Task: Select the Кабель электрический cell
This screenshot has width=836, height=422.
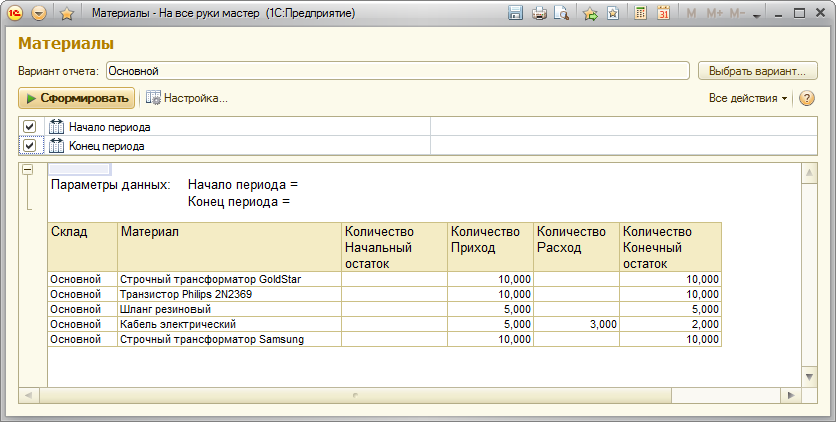Action: point(229,324)
